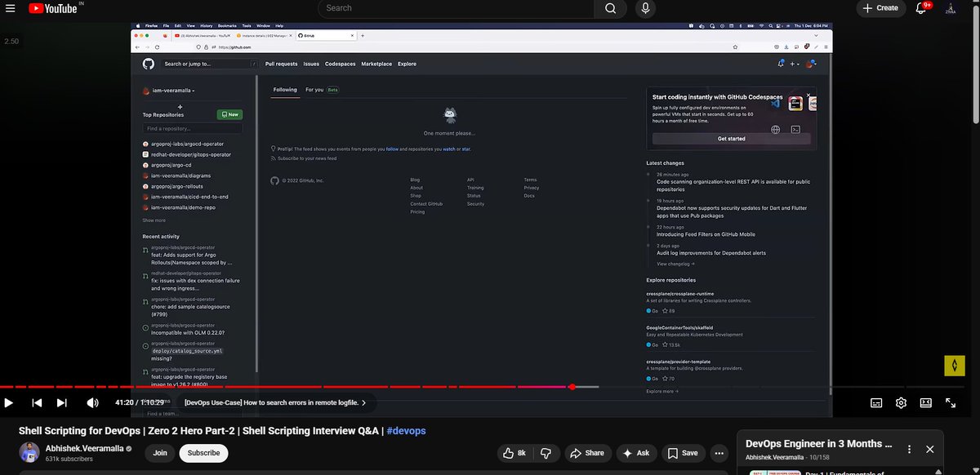The height and width of the screenshot is (475, 980).
Task: Open iam-veeramalla/diagrams repository
Action: click(181, 175)
